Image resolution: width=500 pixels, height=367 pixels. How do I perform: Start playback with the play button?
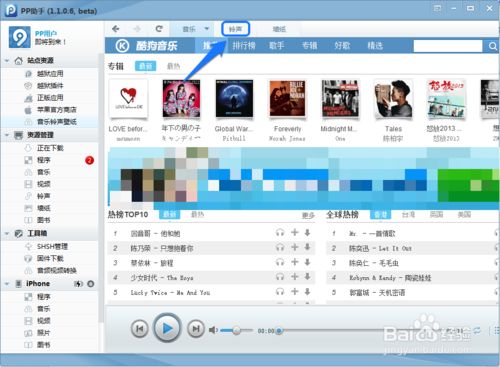[167, 328]
